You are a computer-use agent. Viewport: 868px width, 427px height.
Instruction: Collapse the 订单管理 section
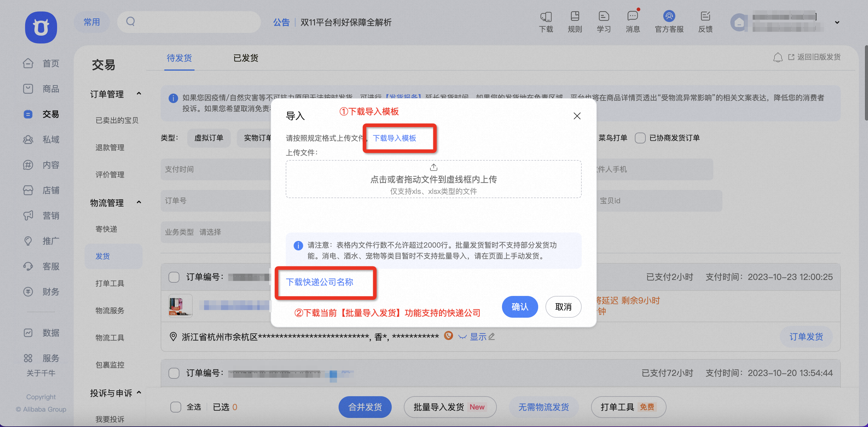(139, 93)
